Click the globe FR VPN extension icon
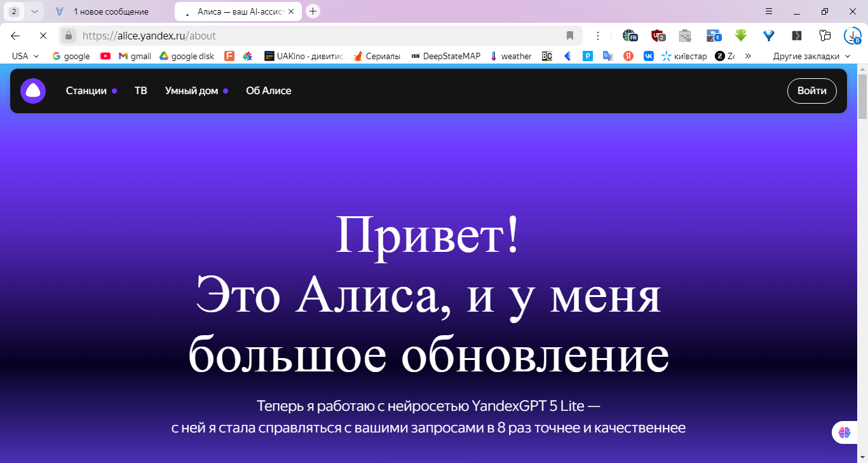 (x=630, y=36)
